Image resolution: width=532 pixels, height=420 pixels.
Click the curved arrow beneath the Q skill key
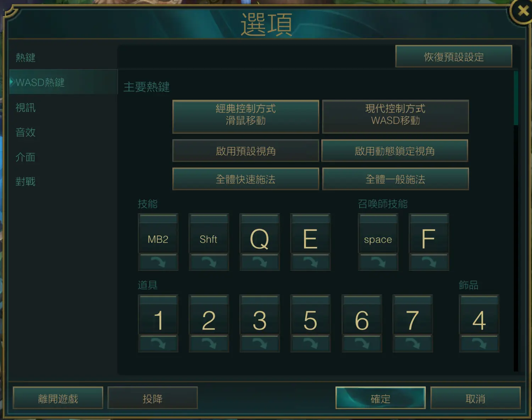[260, 262]
